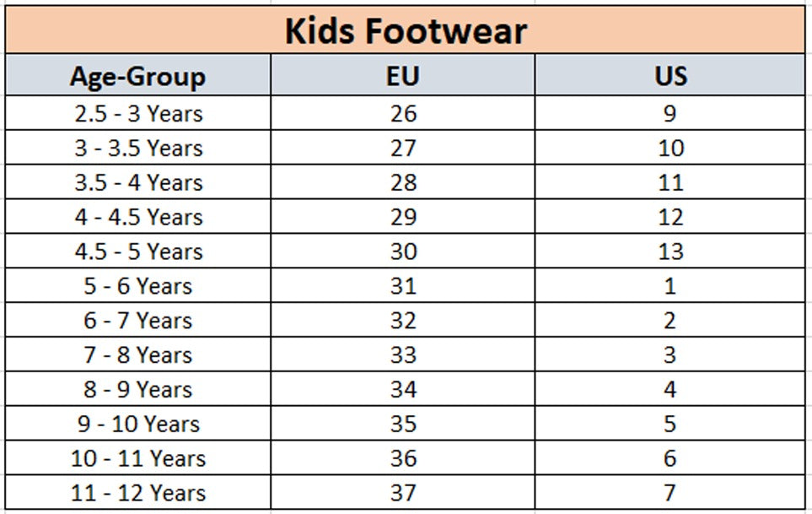Select the 9 - 10 Years cell
Screen dimensions: 812x514
click(138, 424)
